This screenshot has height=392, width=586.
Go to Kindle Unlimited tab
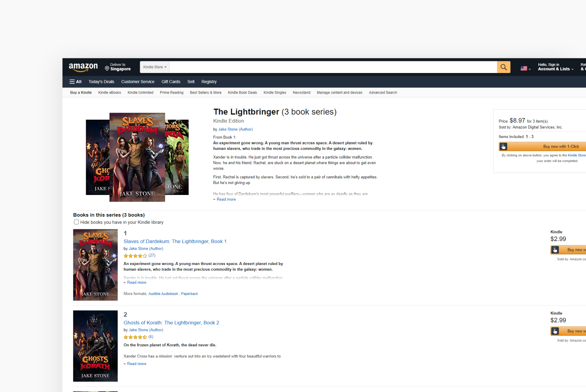pos(140,93)
